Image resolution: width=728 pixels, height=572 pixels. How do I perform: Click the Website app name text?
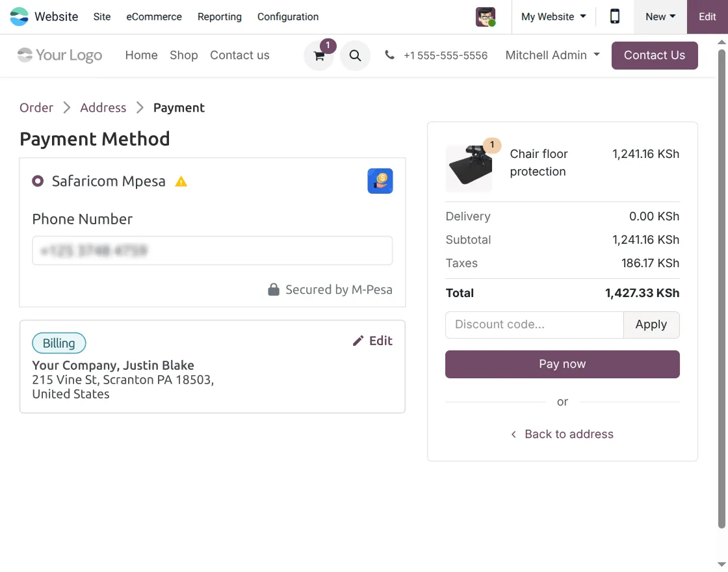coord(57,17)
